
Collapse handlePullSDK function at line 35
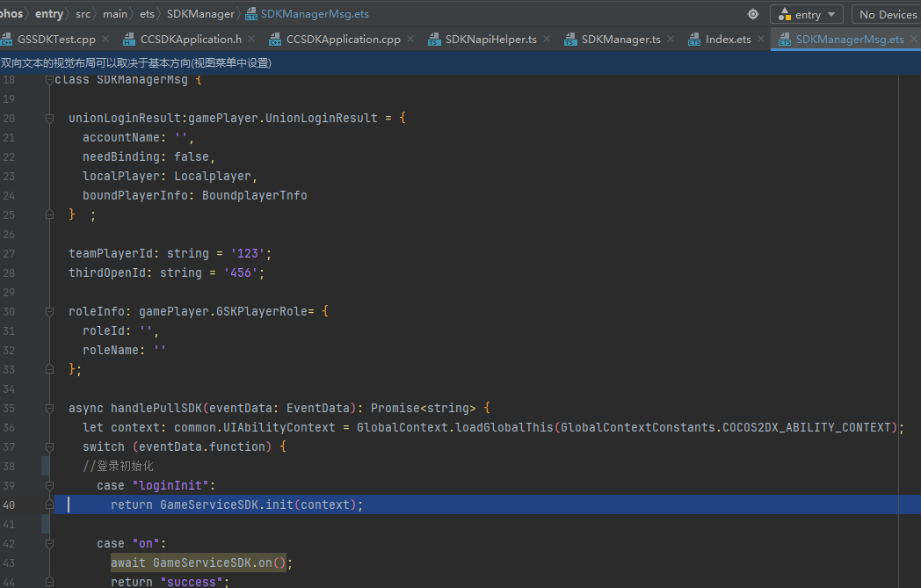(x=49, y=408)
